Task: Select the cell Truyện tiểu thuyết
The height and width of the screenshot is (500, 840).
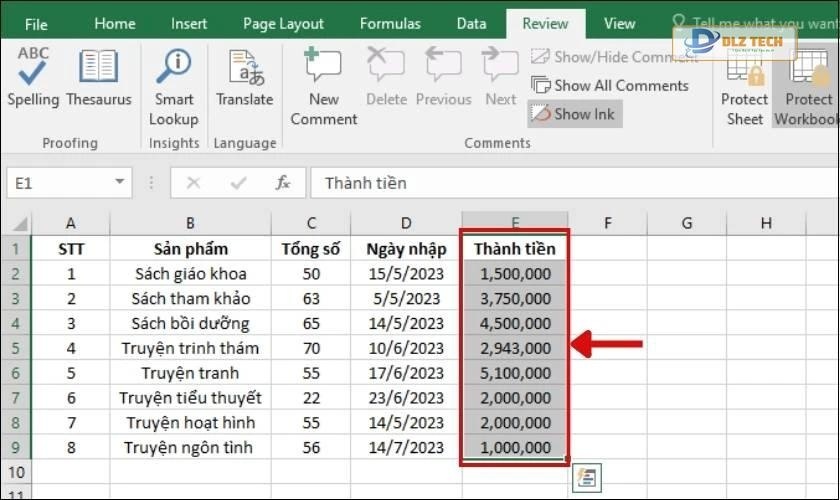Action: coord(190,398)
